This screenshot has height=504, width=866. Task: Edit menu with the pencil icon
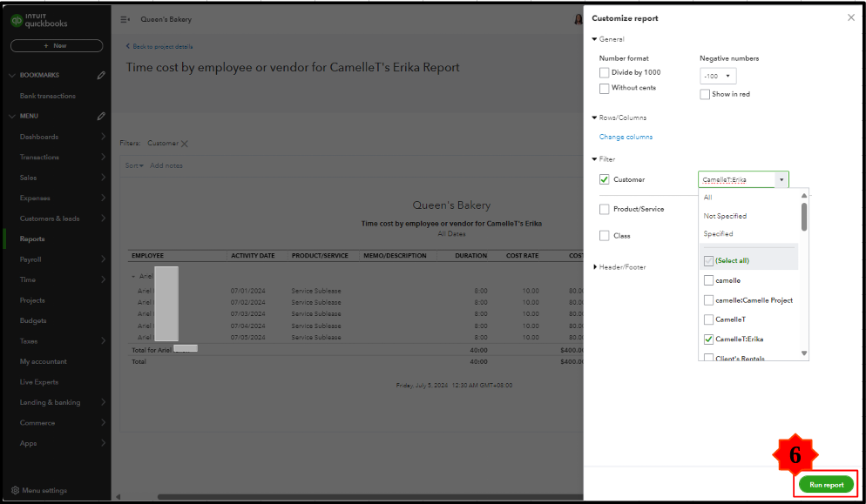[101, 116]
